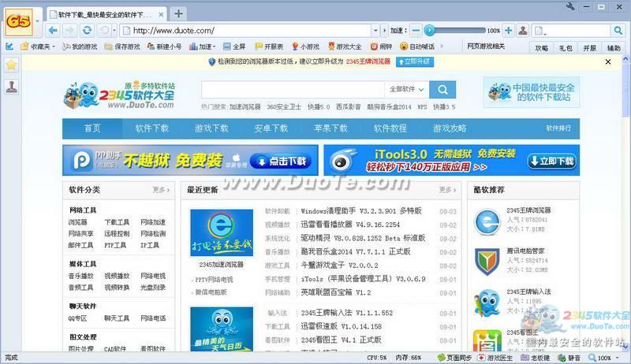
Task: Click the browser back arrow button
Action: 53,31
